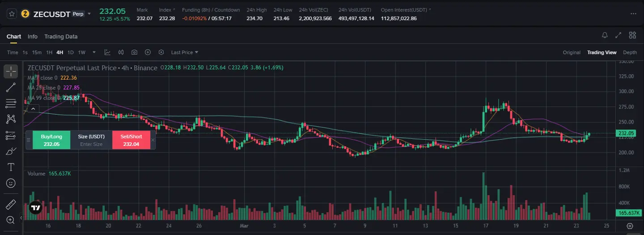Viewport: 644px width, 235px height.
Task: Open technical indicators line-chart icon
Action: 107,52
